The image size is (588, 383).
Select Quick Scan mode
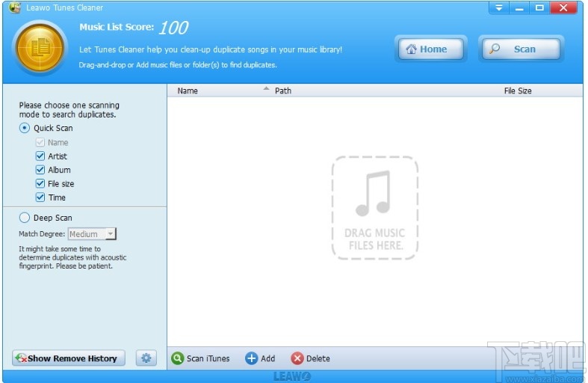pos(25,128)
